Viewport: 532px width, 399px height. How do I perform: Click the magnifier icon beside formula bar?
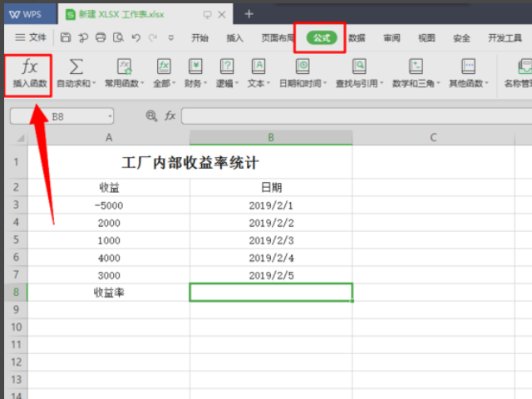click(x=151, y=116)
